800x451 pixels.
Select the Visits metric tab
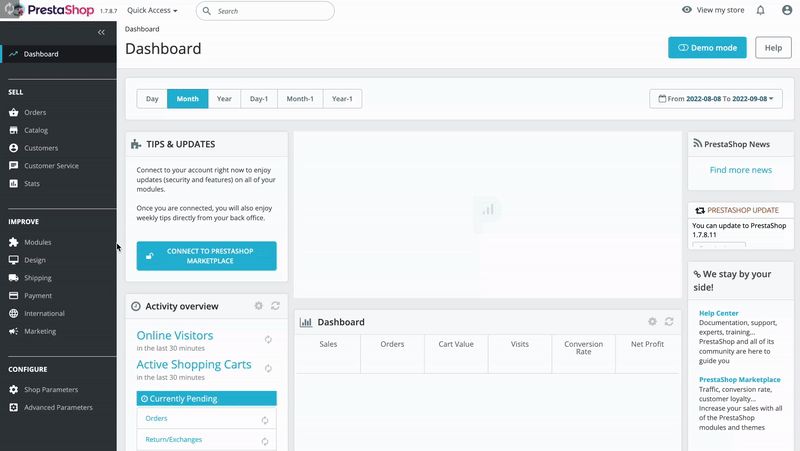[520, 354]
